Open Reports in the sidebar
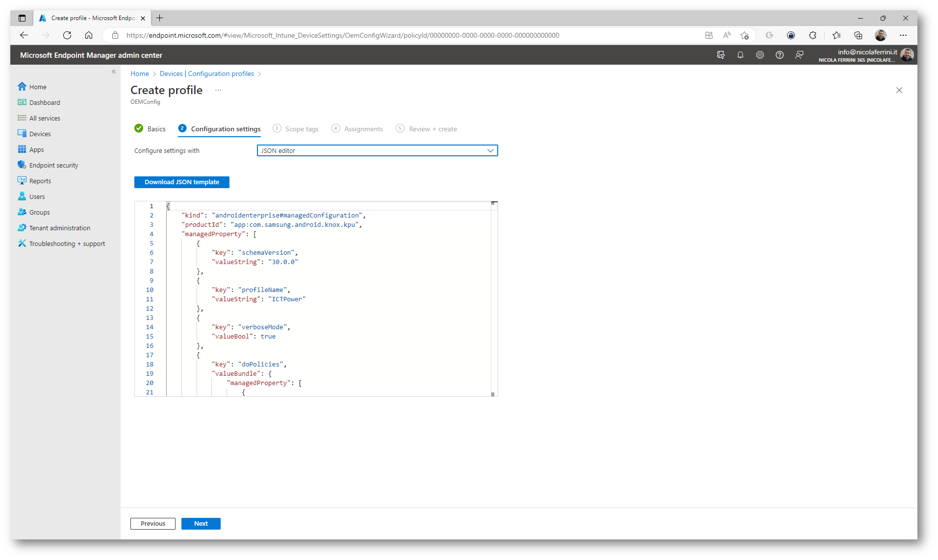 tap(40, 181)
